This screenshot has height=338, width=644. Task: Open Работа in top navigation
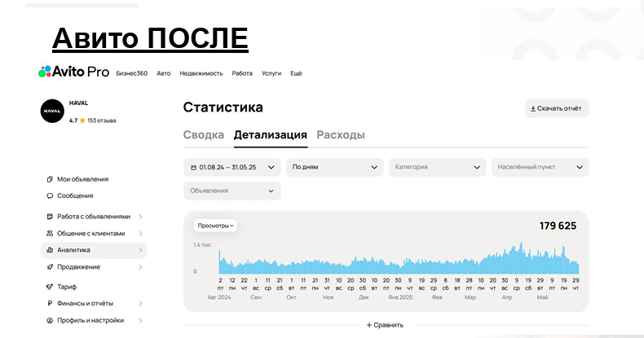point(242,73)
